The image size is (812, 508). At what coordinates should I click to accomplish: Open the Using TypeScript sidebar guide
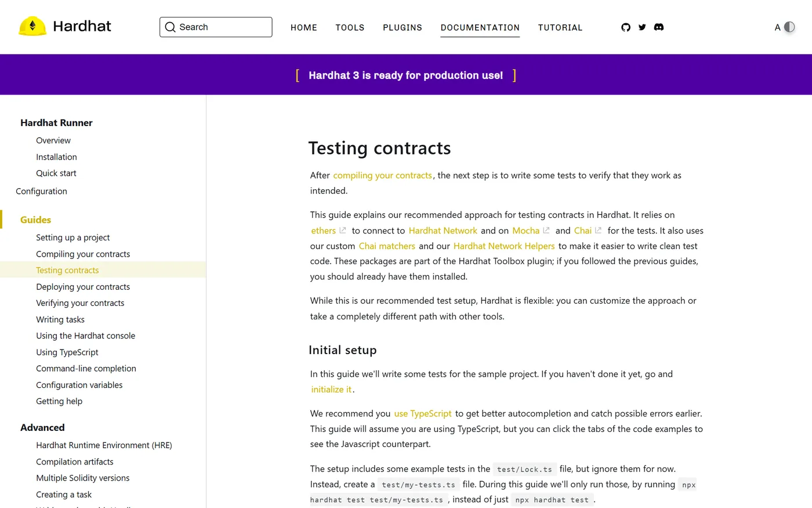pos(67,352)
